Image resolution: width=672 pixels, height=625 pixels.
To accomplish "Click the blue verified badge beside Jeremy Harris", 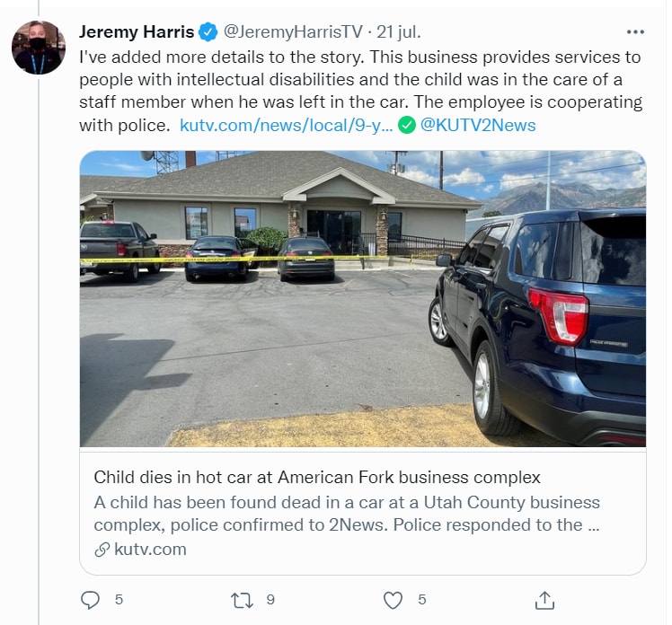I will [x=208, y=32].
